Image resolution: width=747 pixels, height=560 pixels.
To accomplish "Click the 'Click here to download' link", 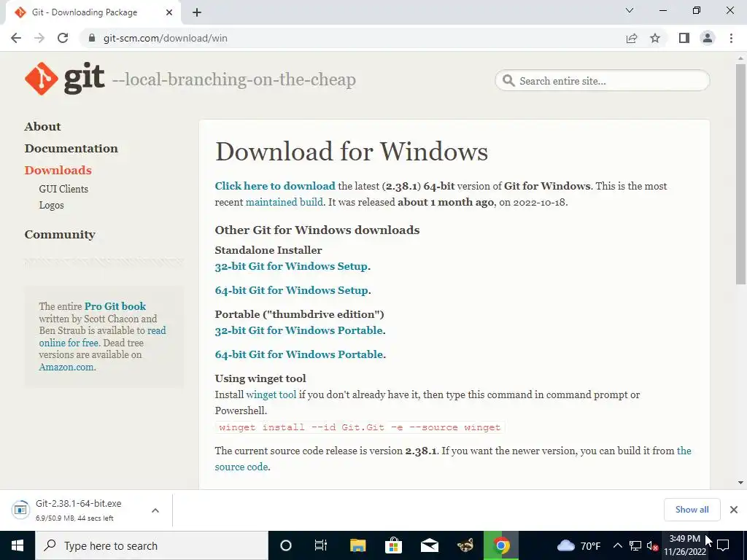I will click(x=275, y=186).
